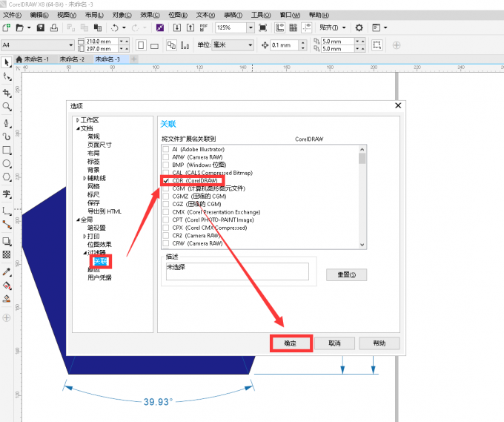Click scroll-down arrow of file extension list
The image size is (504, 422).
362,245
